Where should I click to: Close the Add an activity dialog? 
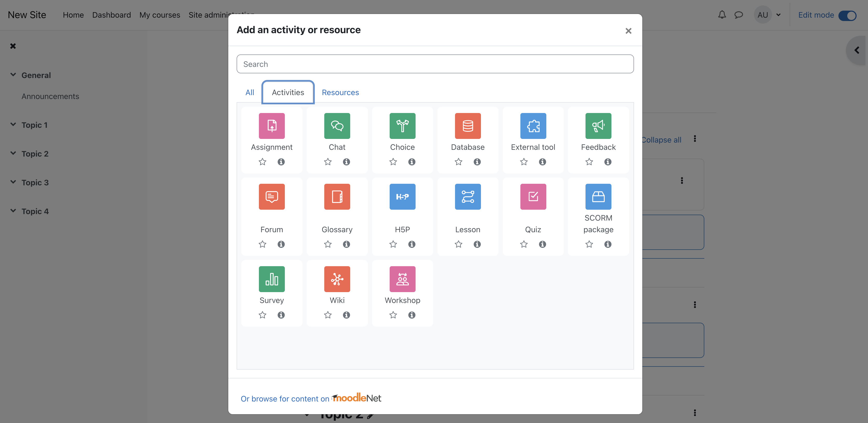click(x=628, y=31)
